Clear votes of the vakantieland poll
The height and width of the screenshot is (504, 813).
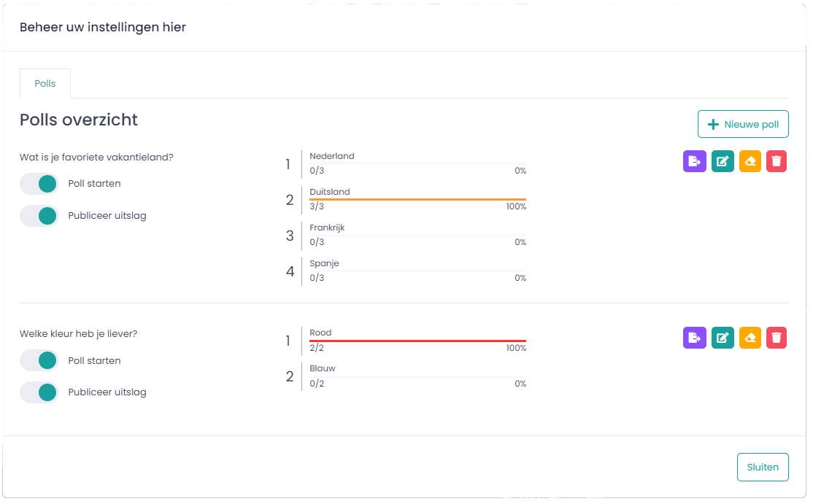tap(750, 161)
